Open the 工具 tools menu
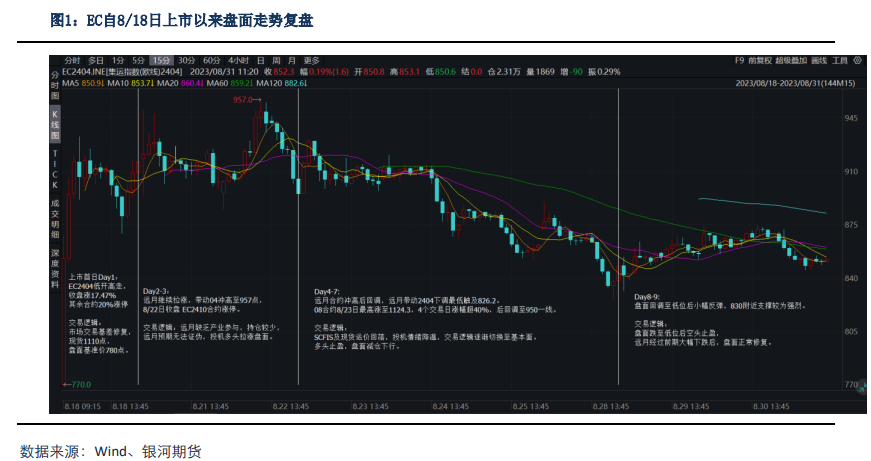871x461 pixels. tap(840, 61)
